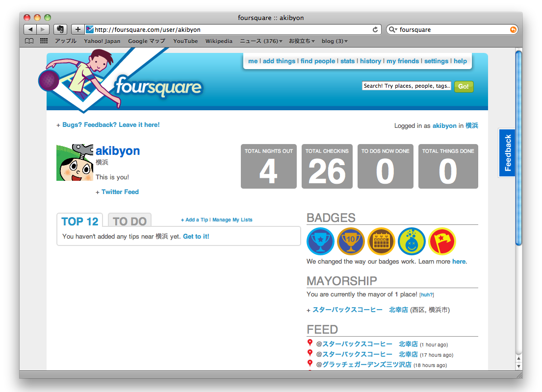
Task: Click the vertical scrollbar thumb
Action: [518, 148]
